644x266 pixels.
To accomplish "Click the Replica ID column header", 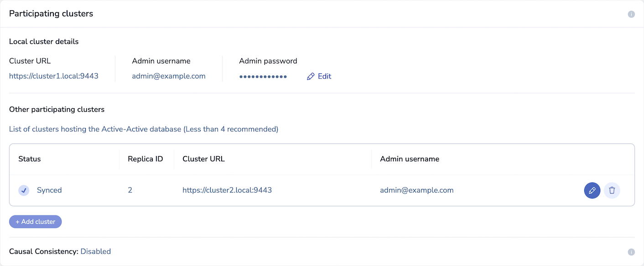I will pos(145,159).
